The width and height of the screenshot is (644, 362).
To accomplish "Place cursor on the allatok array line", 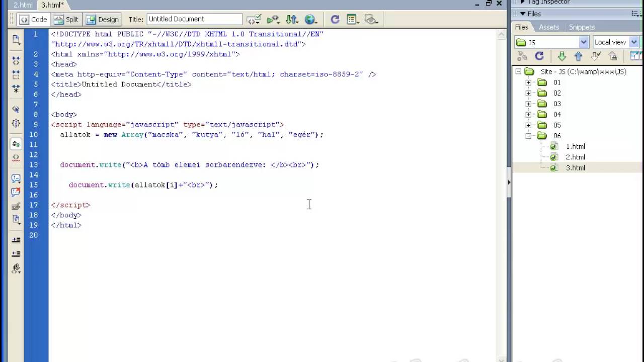I will coord(192,135).
